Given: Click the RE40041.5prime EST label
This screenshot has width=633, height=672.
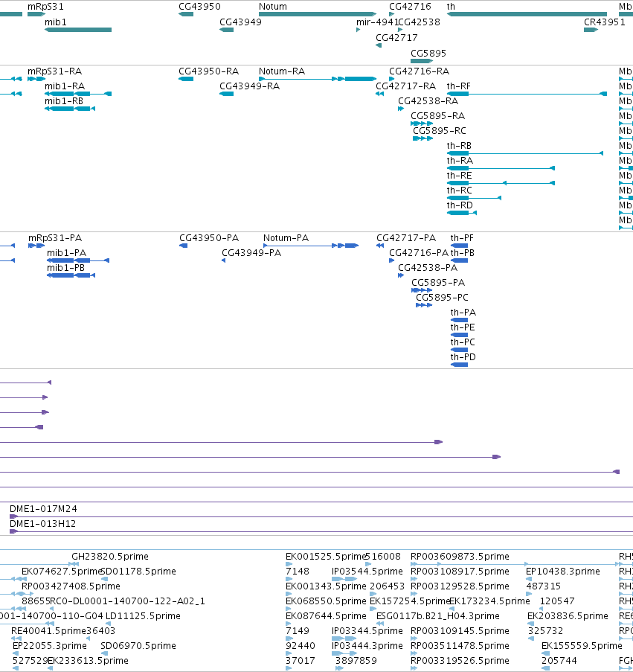Looking at the screenshot, I should 48,631.
